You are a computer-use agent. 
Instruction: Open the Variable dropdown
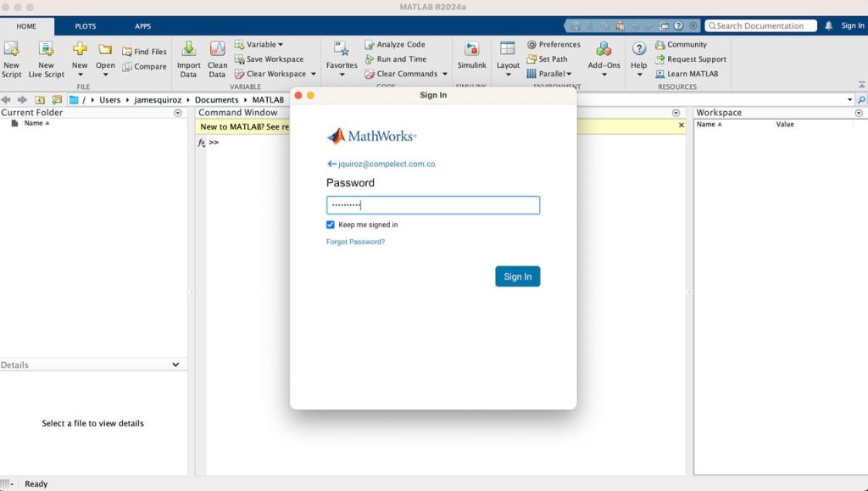pyautogui.click(x=259, y=44)
